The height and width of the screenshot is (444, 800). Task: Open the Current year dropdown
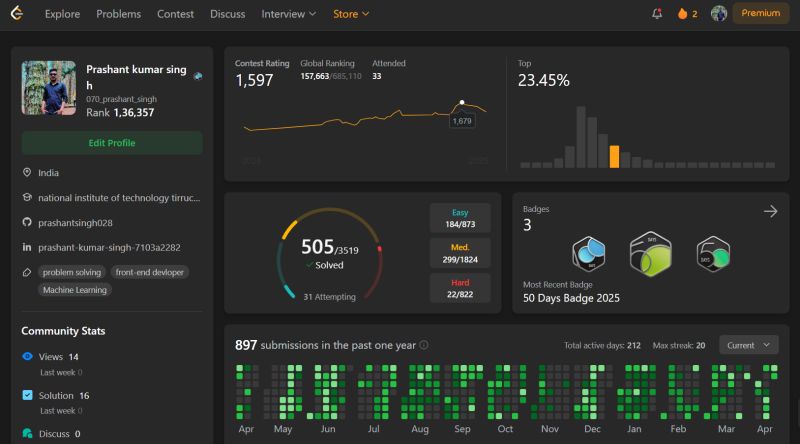[748, 345]
